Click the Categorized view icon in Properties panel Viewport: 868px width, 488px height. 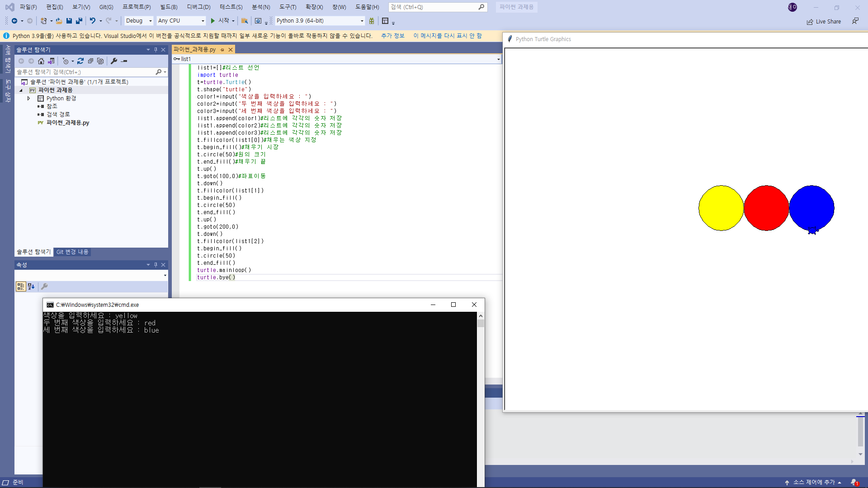point(20,286)
